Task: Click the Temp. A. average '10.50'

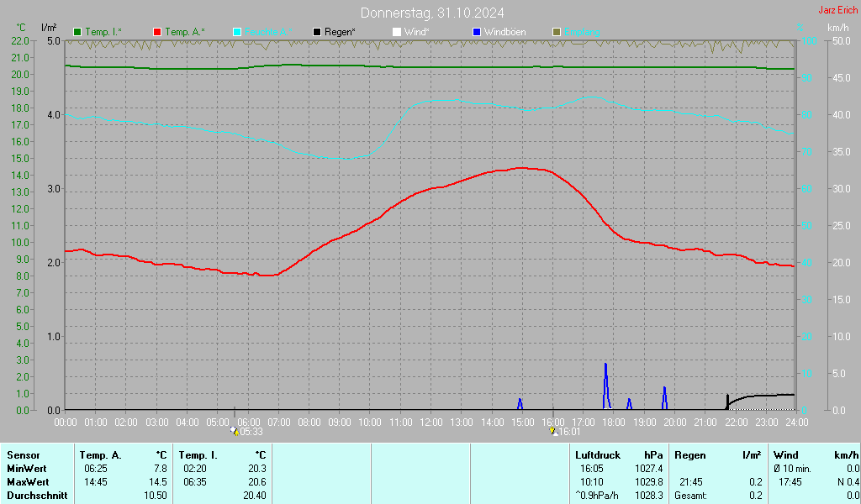Action: pos(156,496)
